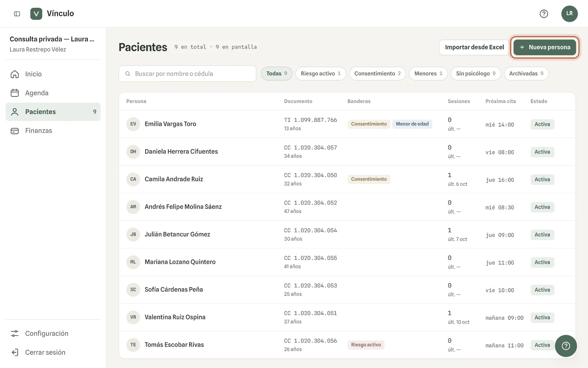
Task: Click the Sesiones column header
Action: click(459, 101)
